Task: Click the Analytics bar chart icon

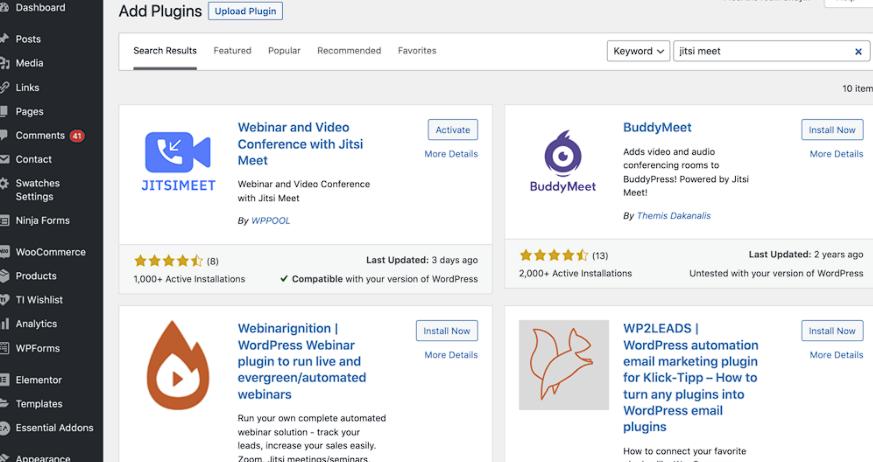Action: coord(4,323)
